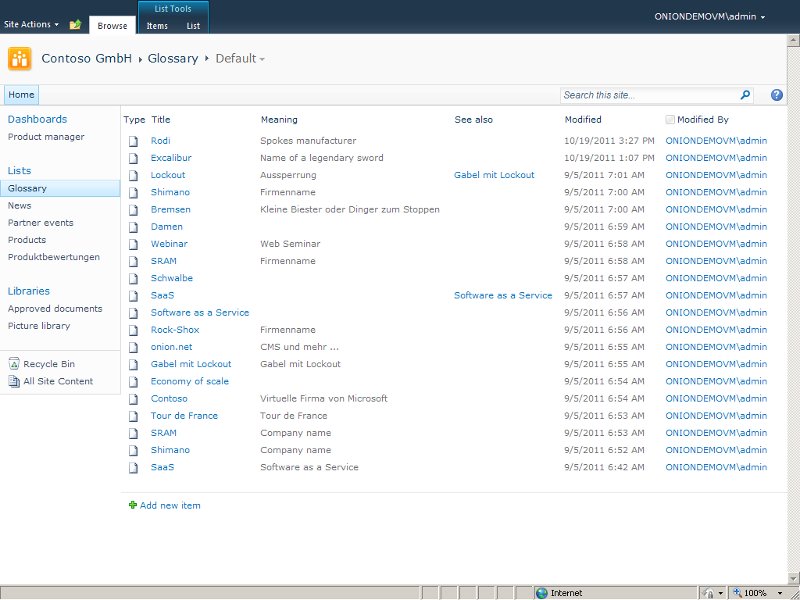800x600 pixels.
Task: Sort list by the Meaning column header
Action: click(x=279, y=120)
